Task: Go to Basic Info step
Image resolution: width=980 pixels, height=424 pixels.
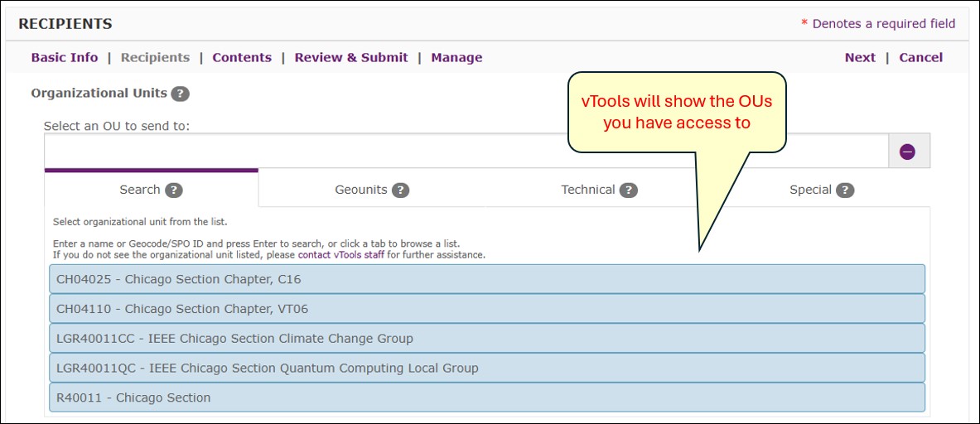Action: [65, 57]
